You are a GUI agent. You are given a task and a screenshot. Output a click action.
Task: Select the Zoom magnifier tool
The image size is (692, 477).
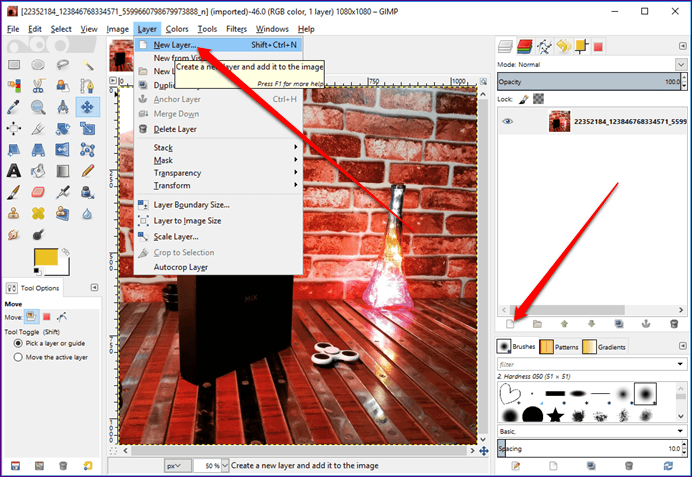(38, 107)
